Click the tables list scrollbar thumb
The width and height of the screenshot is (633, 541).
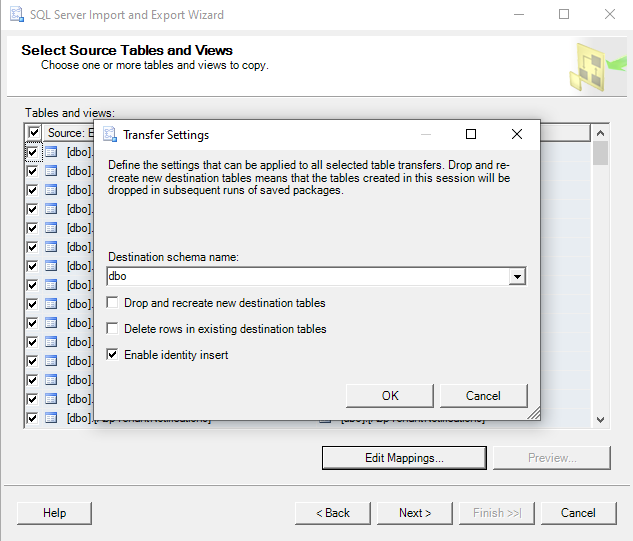pos(600,153)
